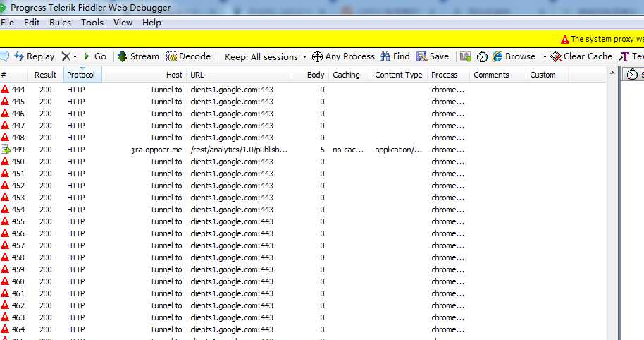Open the View menu
This screenshot has width=644, height=340.
123,22
